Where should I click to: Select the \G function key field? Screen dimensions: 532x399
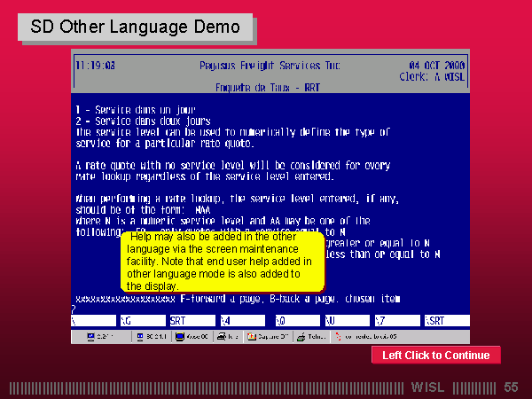(142, 320)
